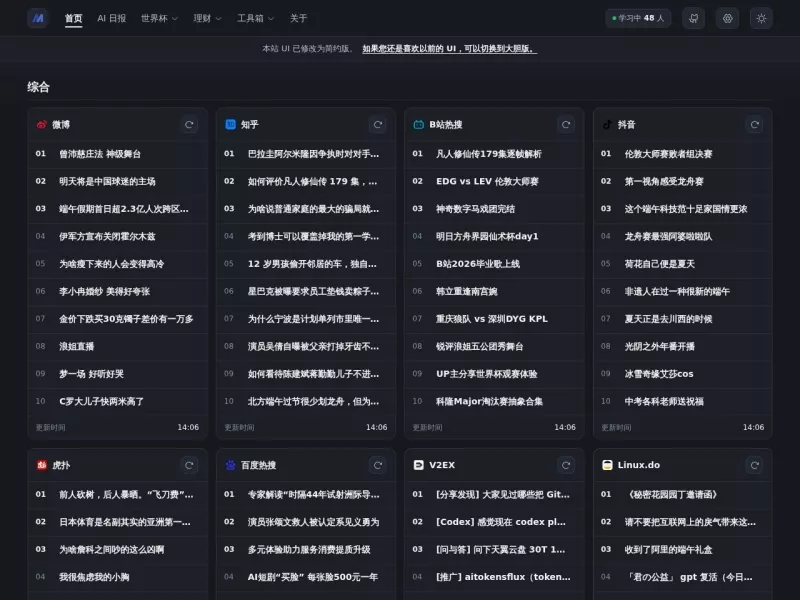Expand the 工具箱 dropdown menu

[255, 18]
